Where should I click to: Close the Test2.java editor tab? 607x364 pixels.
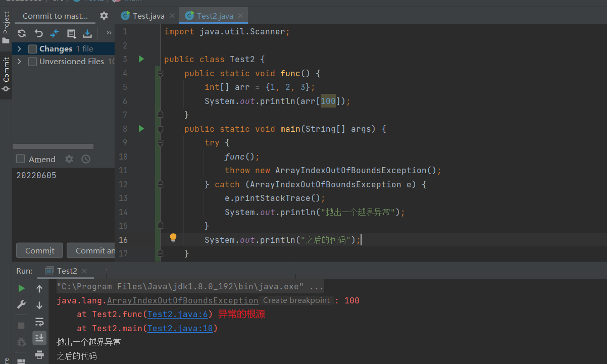click(x=241, y=16)
